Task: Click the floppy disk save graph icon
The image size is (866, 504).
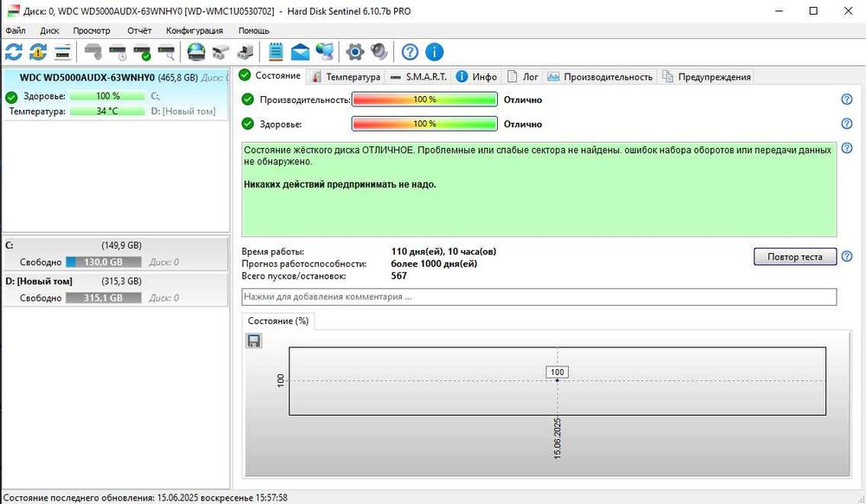Action: point(254,340)
